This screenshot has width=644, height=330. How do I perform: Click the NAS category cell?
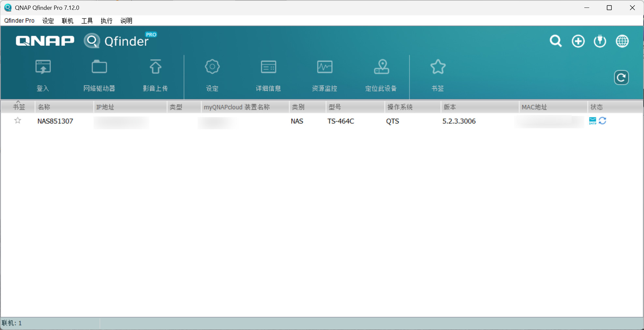pyautogui.click(x=297, y=121)
